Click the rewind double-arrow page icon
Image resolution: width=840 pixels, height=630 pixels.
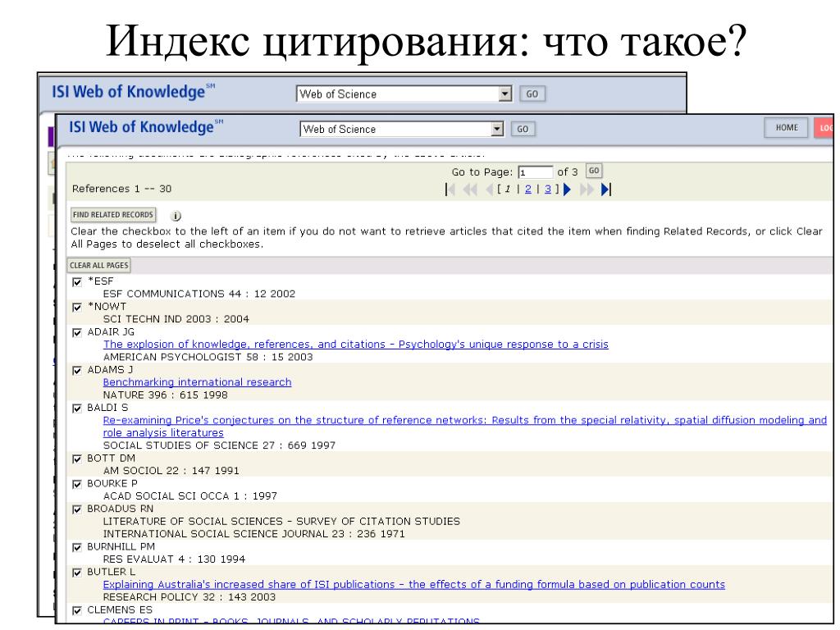(x=470, y=189)
